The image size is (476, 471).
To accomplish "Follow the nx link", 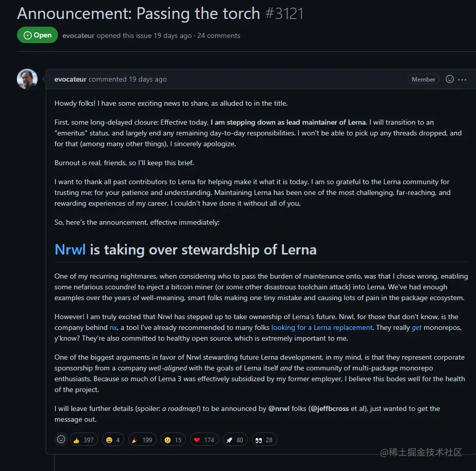I will 113,327.
